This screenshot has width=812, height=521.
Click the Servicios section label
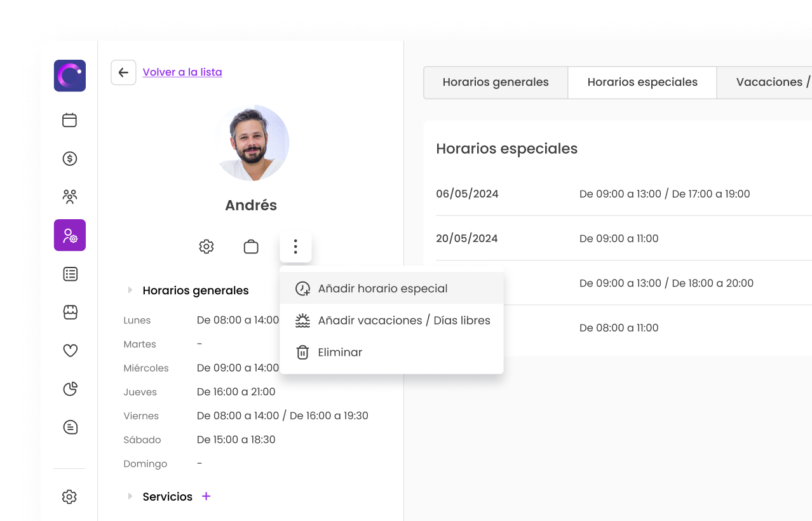click(168, 496)
